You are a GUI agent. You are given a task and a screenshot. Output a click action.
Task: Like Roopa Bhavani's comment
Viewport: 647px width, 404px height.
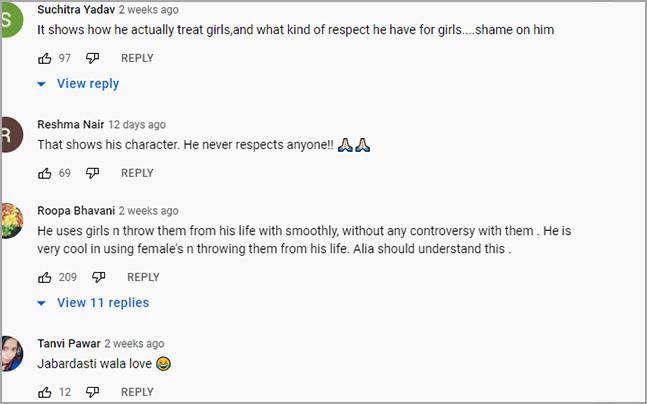45,277
